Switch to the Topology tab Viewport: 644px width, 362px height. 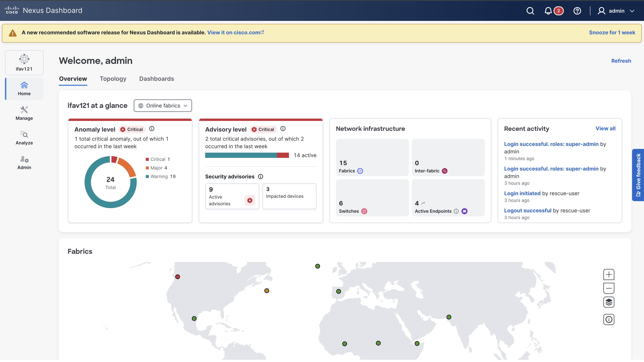click(x=113, y=79)
